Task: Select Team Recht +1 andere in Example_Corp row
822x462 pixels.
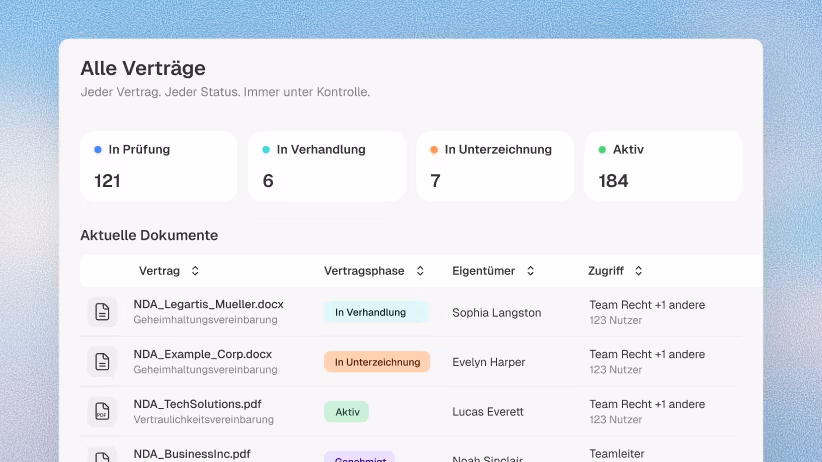Action: coord(647,354)
